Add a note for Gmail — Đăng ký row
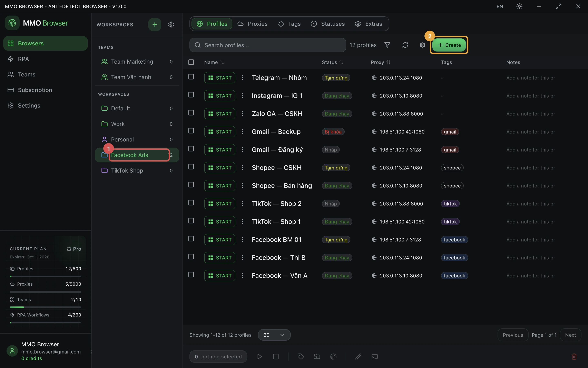 (531, 150)
